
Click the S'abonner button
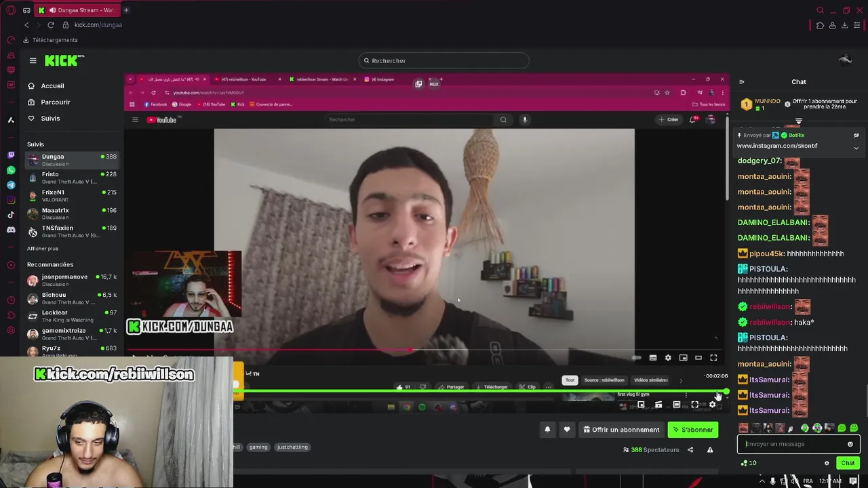click(692, 429)
